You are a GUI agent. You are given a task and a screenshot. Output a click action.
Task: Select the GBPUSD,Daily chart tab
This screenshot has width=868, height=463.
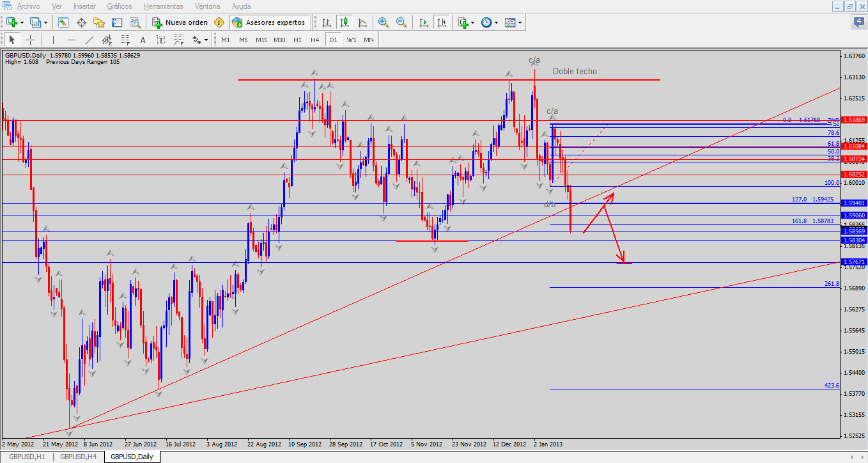pyautogui.click(x=132, y=457)
